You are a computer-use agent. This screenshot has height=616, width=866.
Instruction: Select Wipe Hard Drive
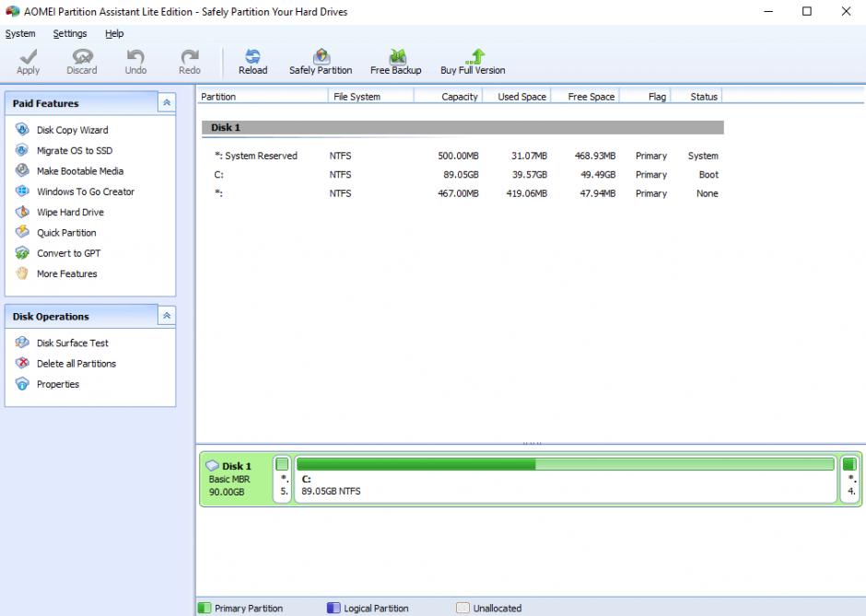[x=70, y=212]
